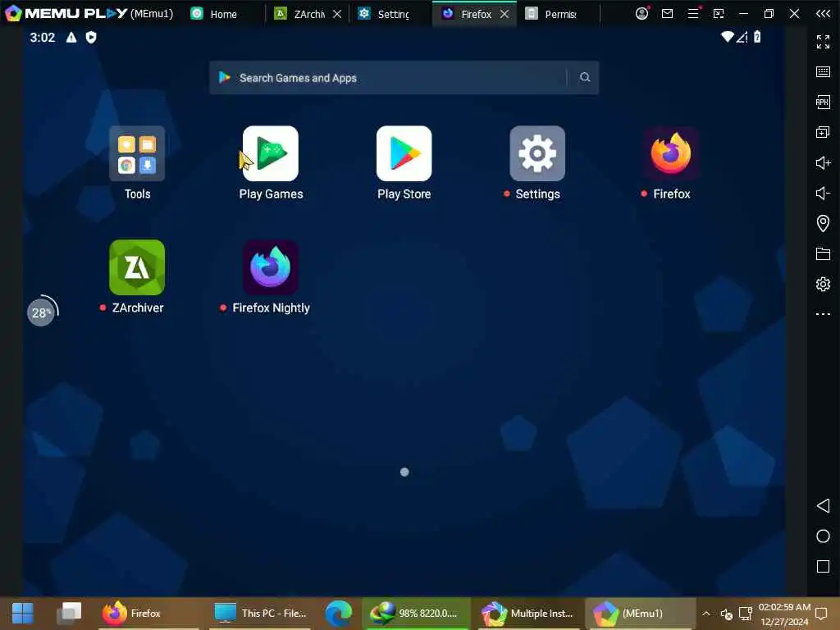
Task: Toggle fullscreen mode in the sidebar
Action: tap(823, 41)
